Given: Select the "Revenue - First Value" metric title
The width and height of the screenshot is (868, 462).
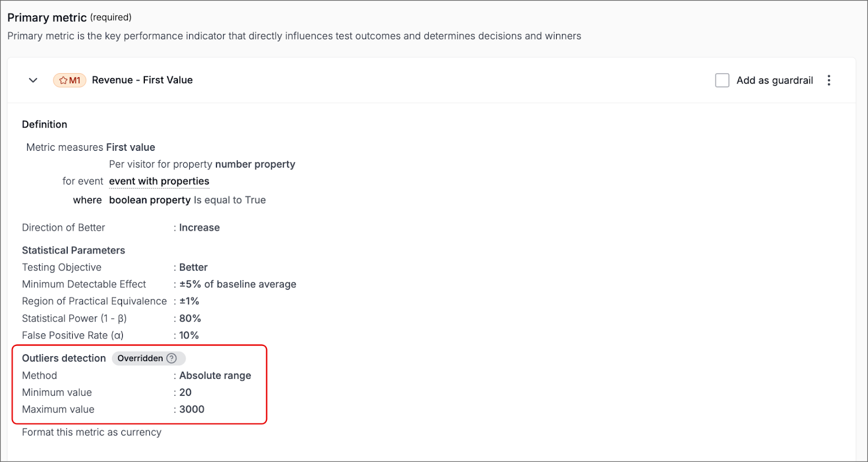Looking at the screenshot, I should (x=142, y=80).
